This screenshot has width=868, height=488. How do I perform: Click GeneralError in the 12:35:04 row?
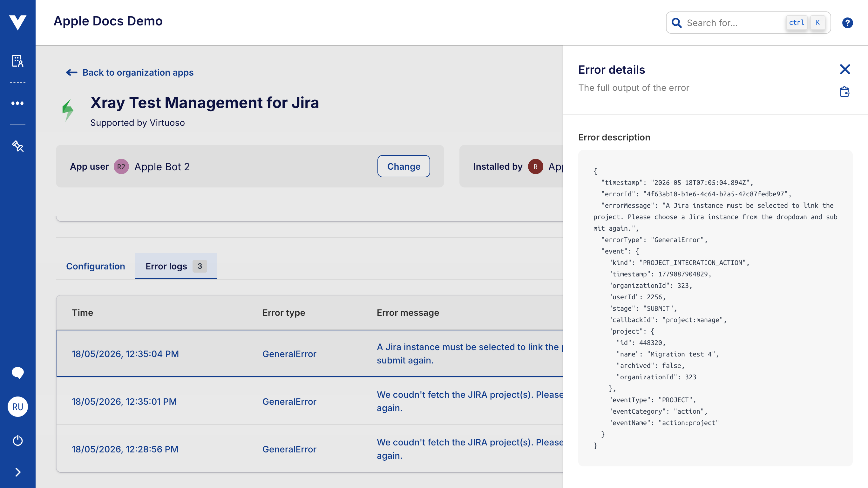point(289,354)
